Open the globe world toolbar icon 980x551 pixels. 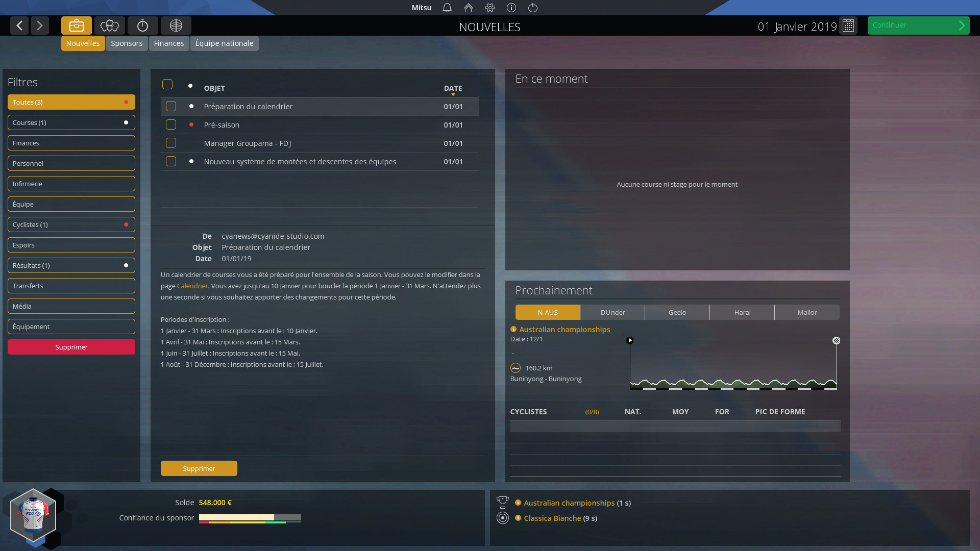tap(176, 26)
